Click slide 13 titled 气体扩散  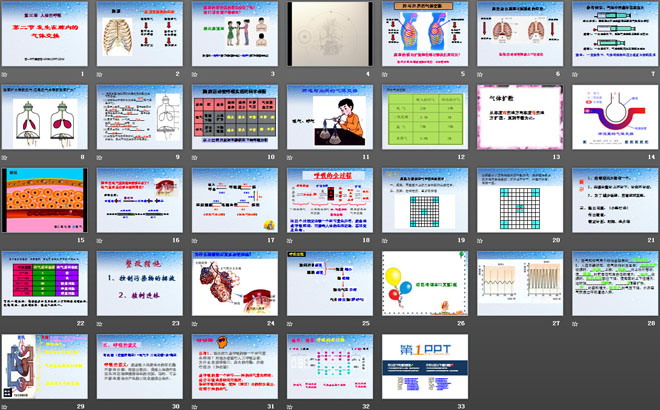pos(517,118)
